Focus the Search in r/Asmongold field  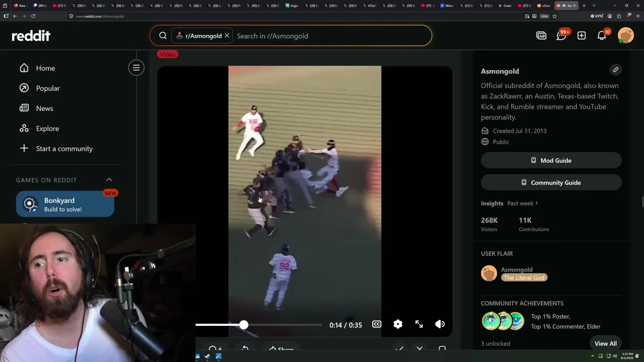[332, 36]
